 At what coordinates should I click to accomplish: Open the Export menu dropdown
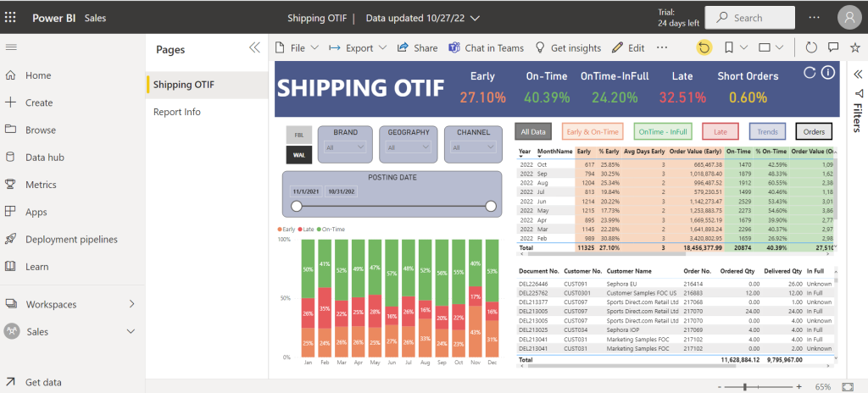358,48
